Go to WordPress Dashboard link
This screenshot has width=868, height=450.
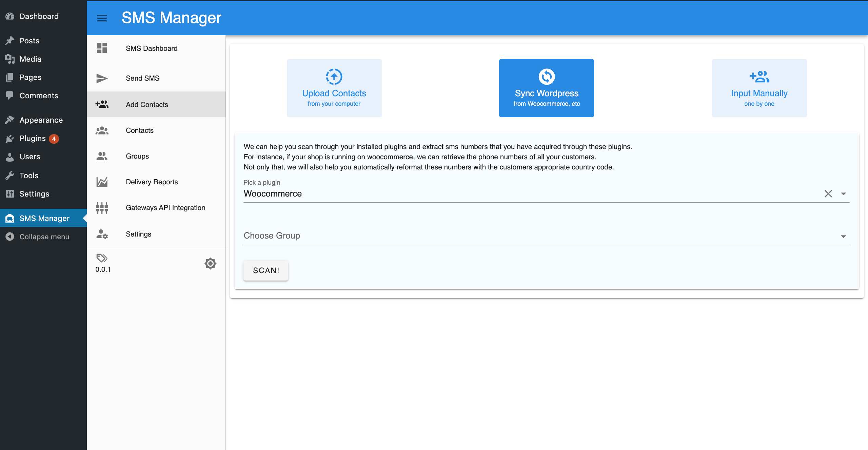[39, 16]
